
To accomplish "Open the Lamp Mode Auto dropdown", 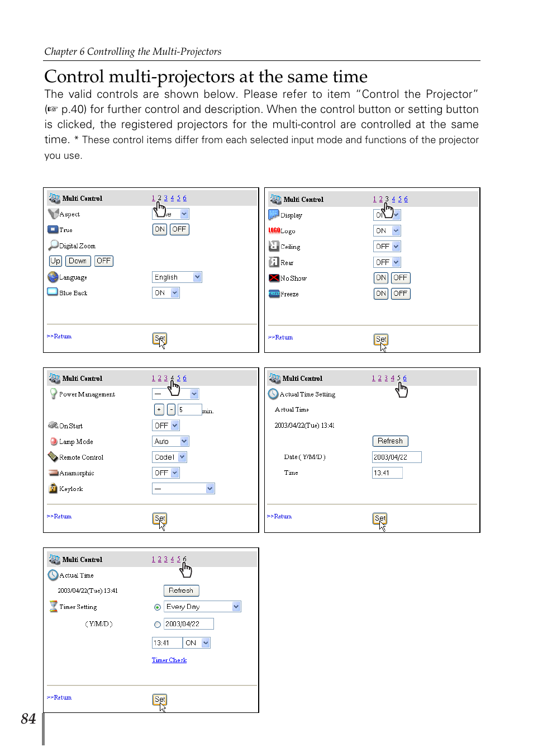I will click(171, 441).
